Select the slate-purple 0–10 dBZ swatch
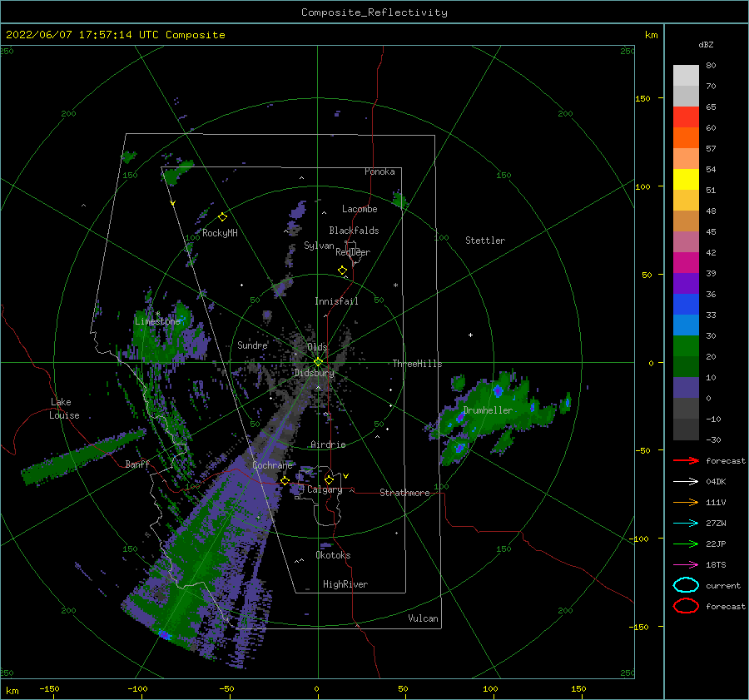The height and width of the screenshot is (700, 749). click(x=686, y=388)
